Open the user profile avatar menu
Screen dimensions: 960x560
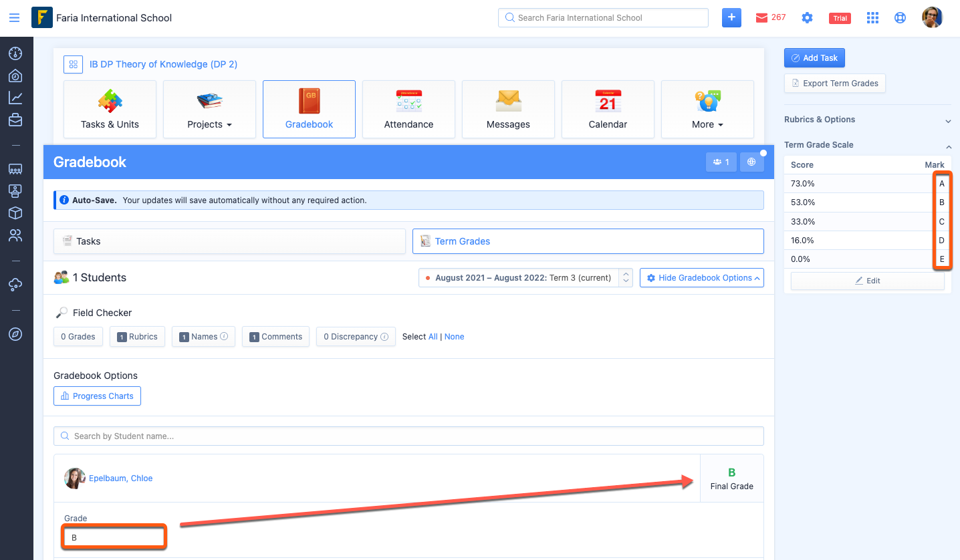[933, 17]
